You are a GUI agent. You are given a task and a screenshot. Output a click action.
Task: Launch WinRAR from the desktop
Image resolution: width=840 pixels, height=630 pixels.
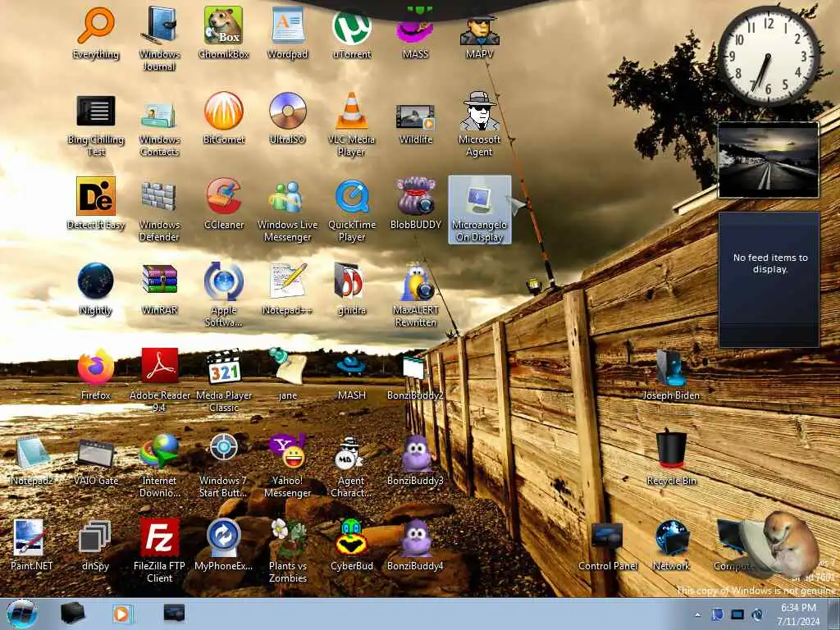click(160, 290)
